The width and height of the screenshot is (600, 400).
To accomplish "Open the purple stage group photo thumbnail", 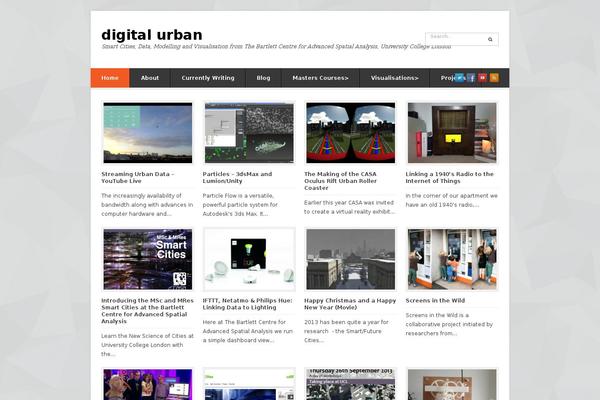I will [x=148, y=384].
